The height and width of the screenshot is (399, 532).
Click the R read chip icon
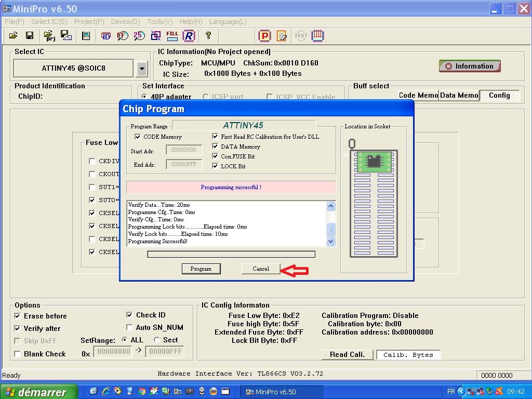[x=189, y=36]
